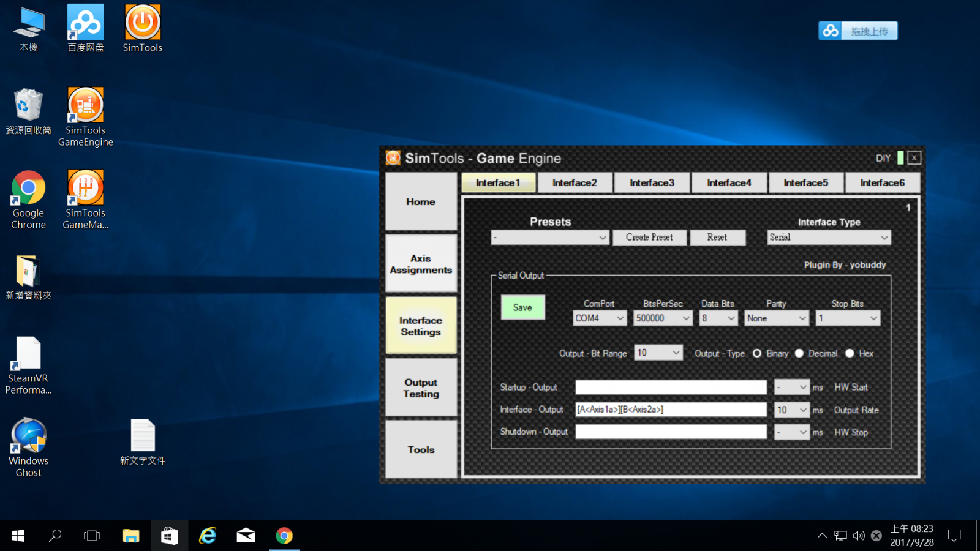The image size is (980, 551).
Task: Open the SimTools GameEngine desktop icon
Action: point(86,116)
